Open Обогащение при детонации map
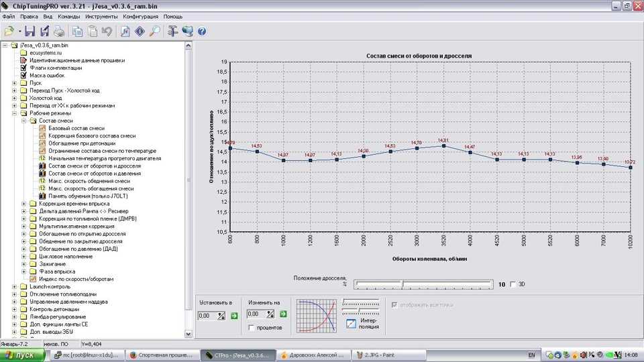 pyautogui.click(x=82, y=143)
